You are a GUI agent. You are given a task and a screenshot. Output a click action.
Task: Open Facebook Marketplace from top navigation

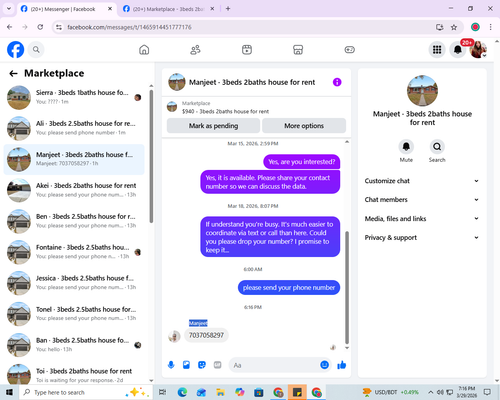click(298, 50)
